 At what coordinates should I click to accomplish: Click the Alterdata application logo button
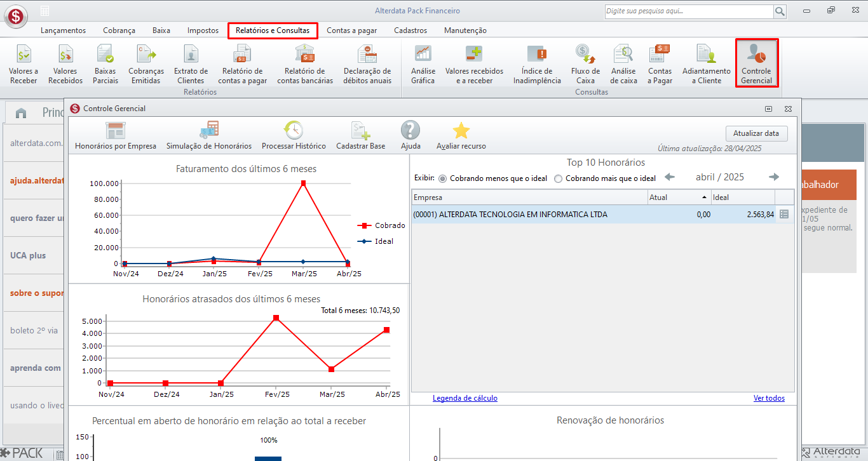click(15, 15)
